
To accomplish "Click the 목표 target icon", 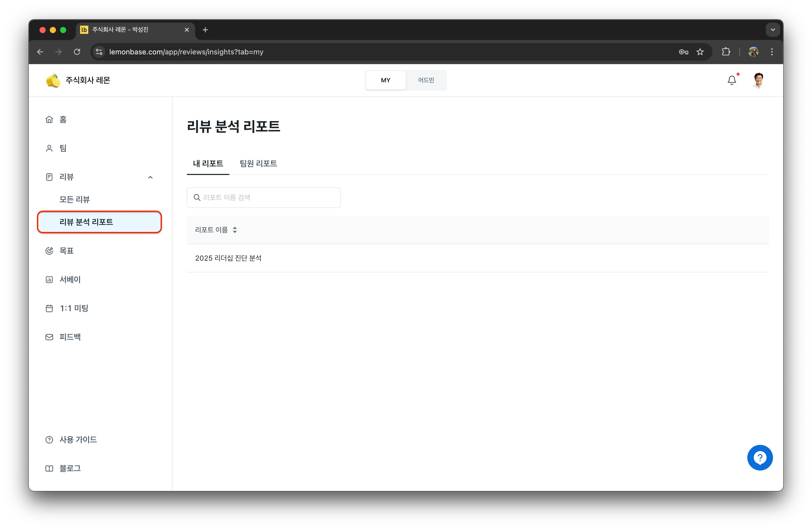I will tap(49, 251).
